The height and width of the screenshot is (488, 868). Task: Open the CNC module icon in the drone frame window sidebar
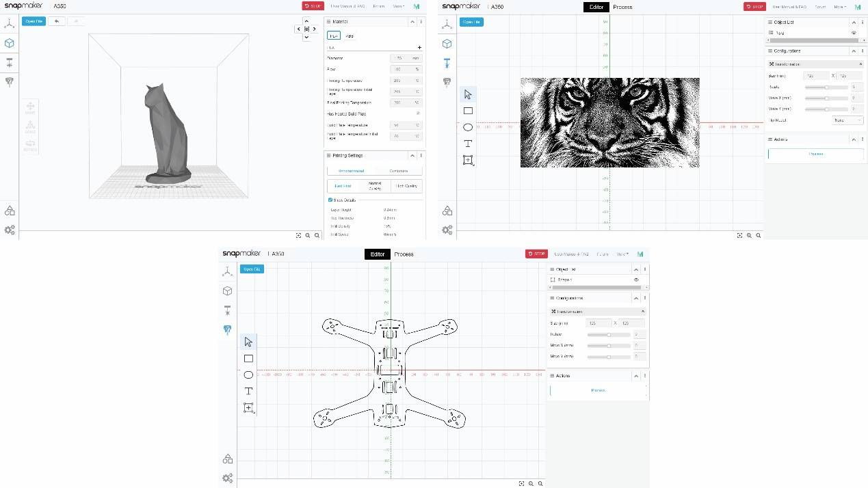[x=228, y=329]
